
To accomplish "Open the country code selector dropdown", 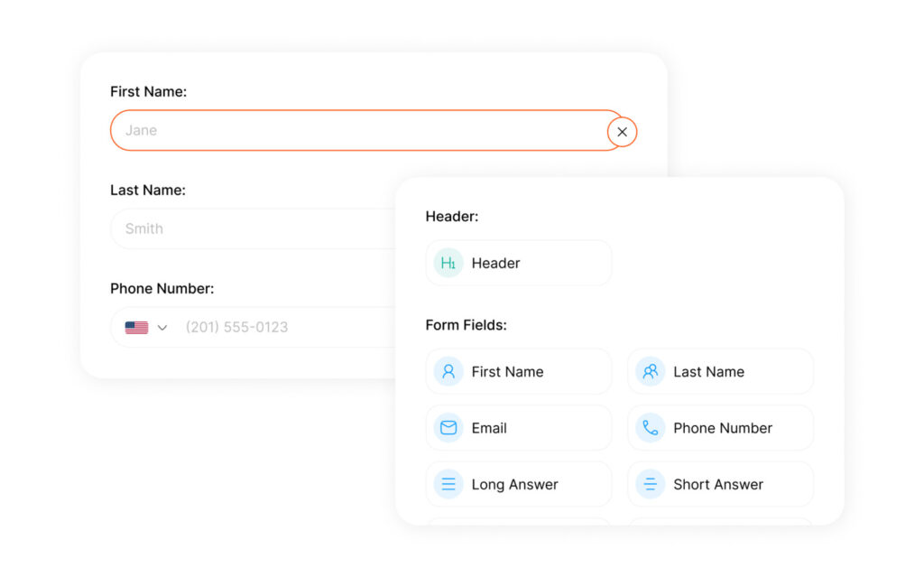I will click(162, 327).
